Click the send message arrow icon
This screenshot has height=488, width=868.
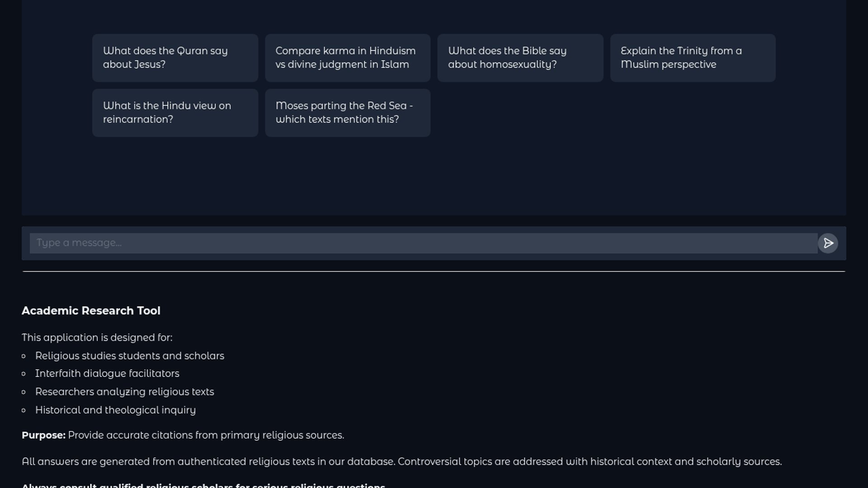(x=828, y=243)
